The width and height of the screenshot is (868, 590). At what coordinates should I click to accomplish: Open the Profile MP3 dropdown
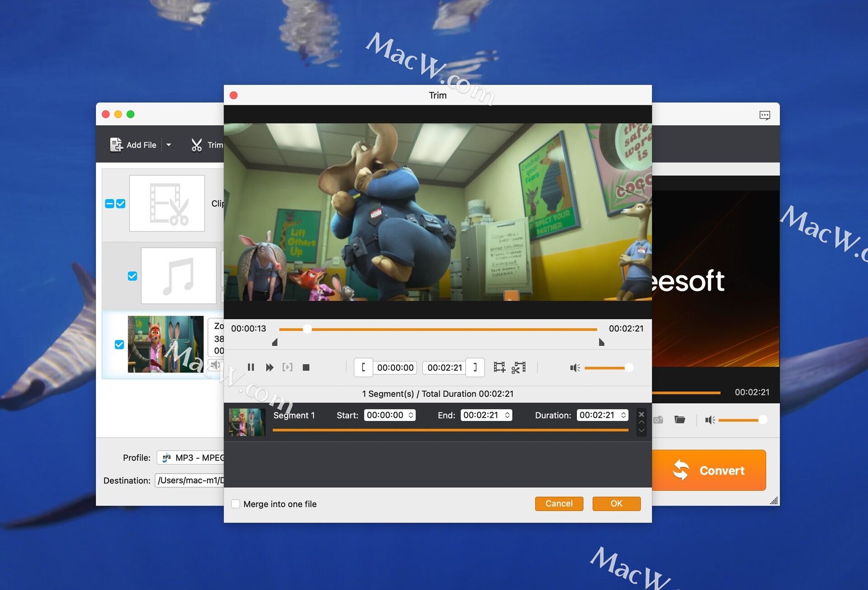[x=192, y=458]
